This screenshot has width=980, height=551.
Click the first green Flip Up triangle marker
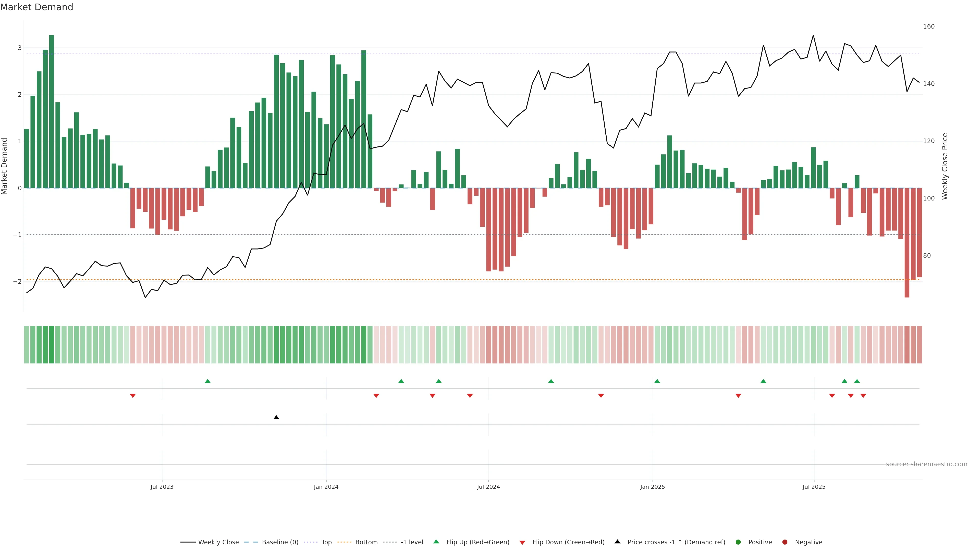(207, 381)
